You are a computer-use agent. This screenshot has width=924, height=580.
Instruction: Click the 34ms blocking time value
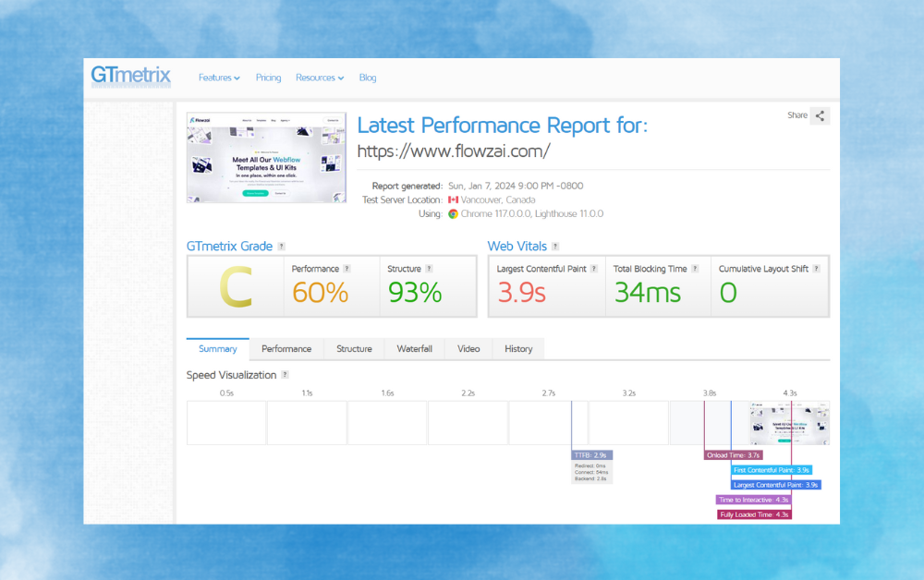pyautogui.click(x=648, y=293)
